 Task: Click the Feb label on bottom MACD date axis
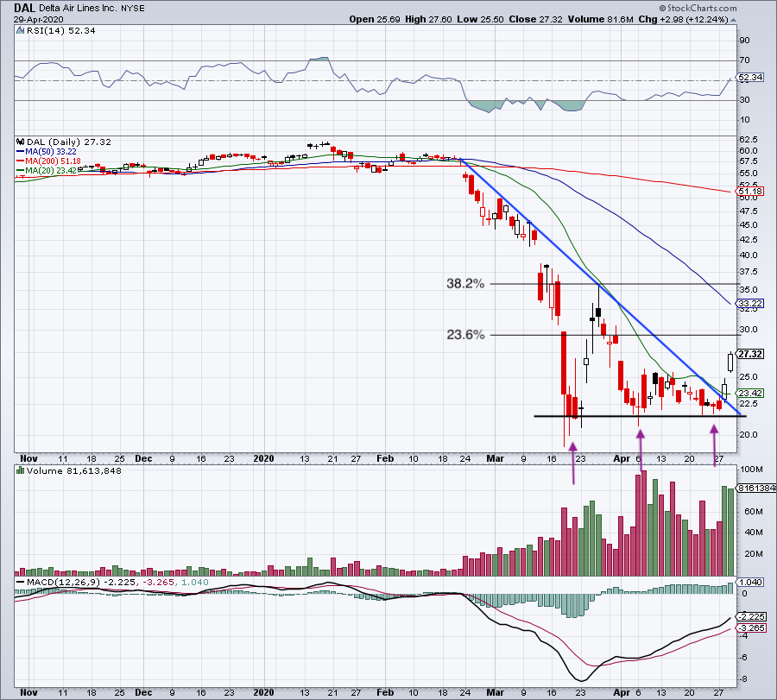tap(385, 692)
